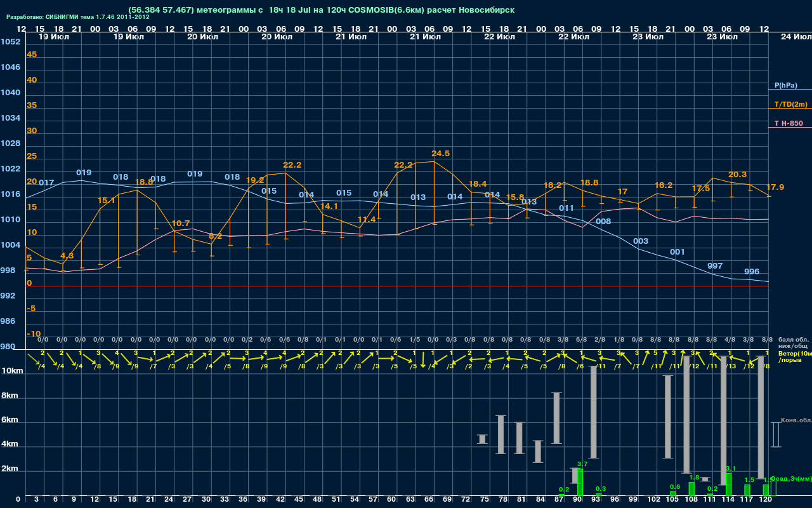The width and height of the screenshot is (812, 508).
Task: Click the 0.3 precipitation amount label
Action: [601, 488]
